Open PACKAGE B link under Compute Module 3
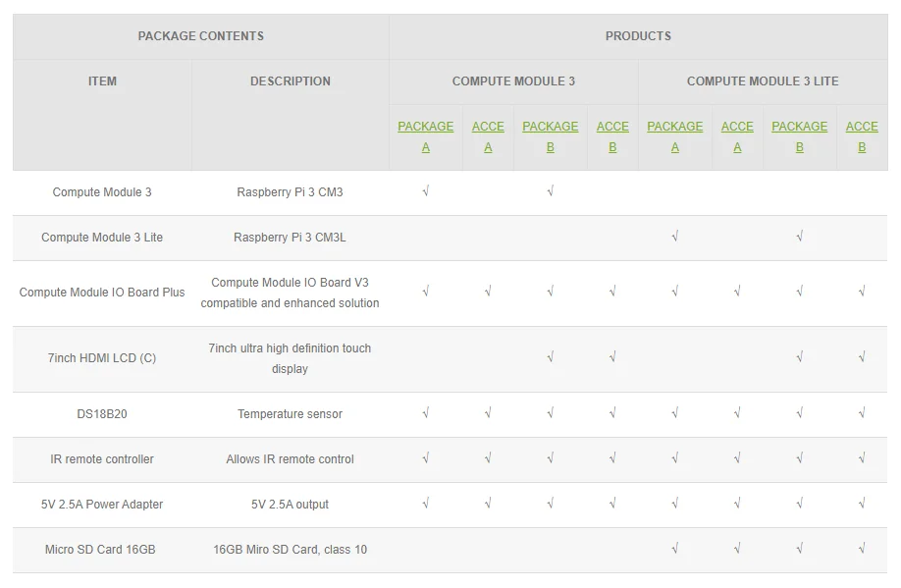 pos(550,136)
